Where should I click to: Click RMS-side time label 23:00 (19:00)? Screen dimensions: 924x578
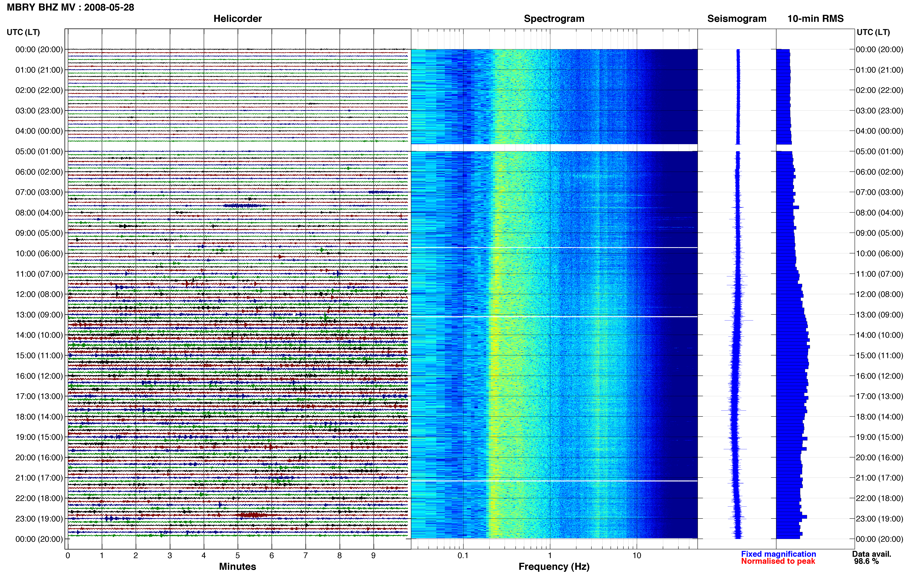point(879,519)
